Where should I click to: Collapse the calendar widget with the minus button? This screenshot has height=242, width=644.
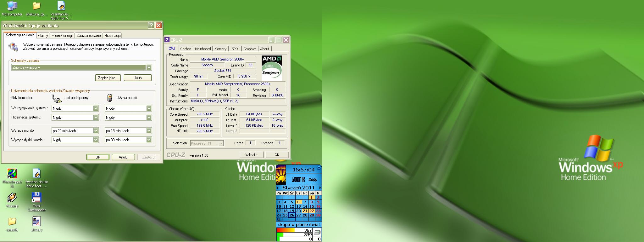[319, 168]
